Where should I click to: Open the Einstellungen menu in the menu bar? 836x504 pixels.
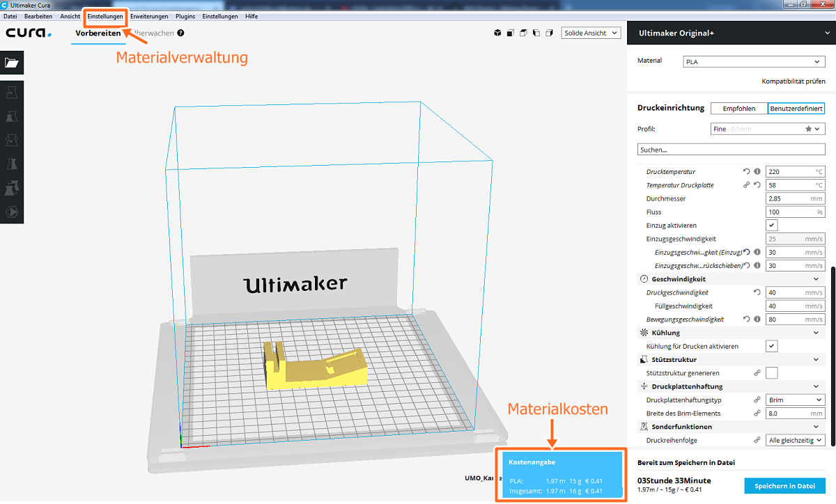(104, 16)
